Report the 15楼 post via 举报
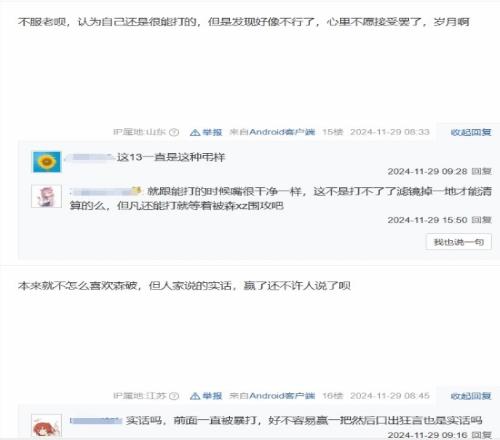The image size is (500, 440). pyautogui.click(x=212, y=132)
